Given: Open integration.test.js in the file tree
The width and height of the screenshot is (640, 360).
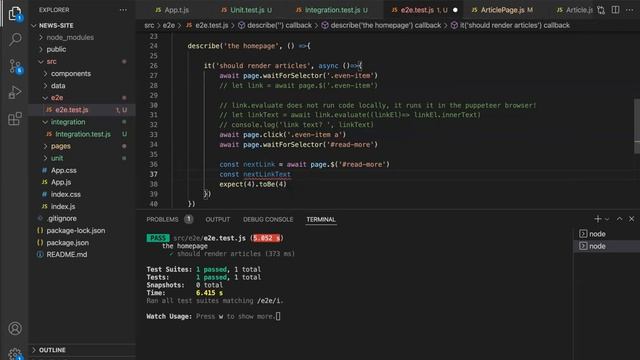Looking at the screenshot, I should (82, 134).
